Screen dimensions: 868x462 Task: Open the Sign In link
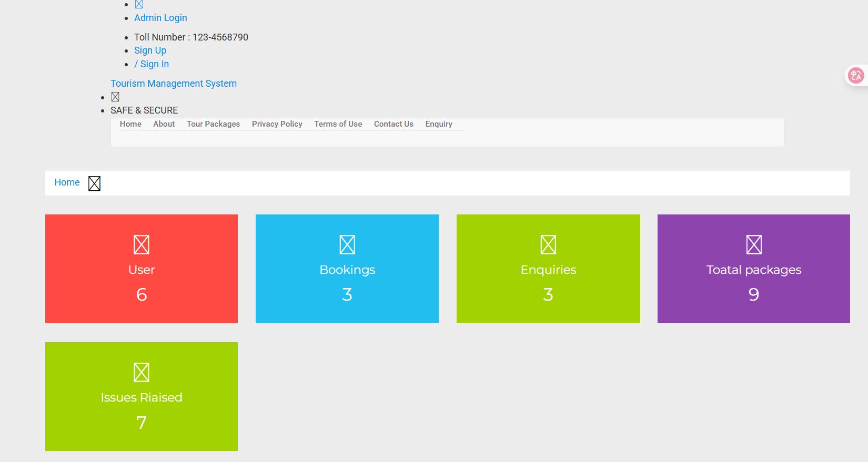[x=152, y=64]
